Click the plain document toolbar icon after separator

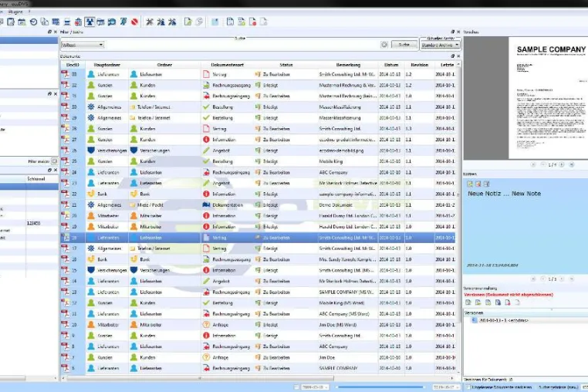[x=230, y=22]
